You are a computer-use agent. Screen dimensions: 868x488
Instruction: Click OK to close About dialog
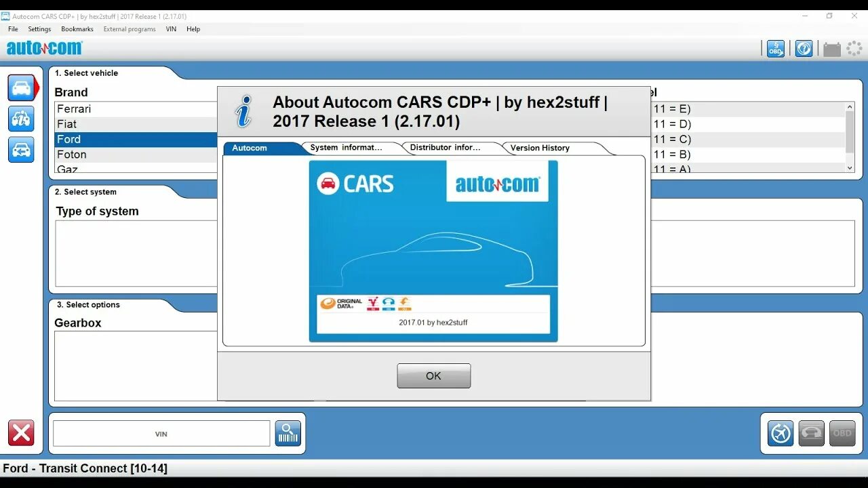pos(434,375)
